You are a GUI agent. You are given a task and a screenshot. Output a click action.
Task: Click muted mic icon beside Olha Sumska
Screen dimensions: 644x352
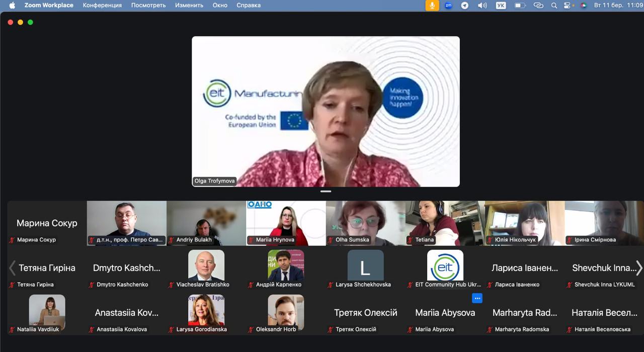331,240
